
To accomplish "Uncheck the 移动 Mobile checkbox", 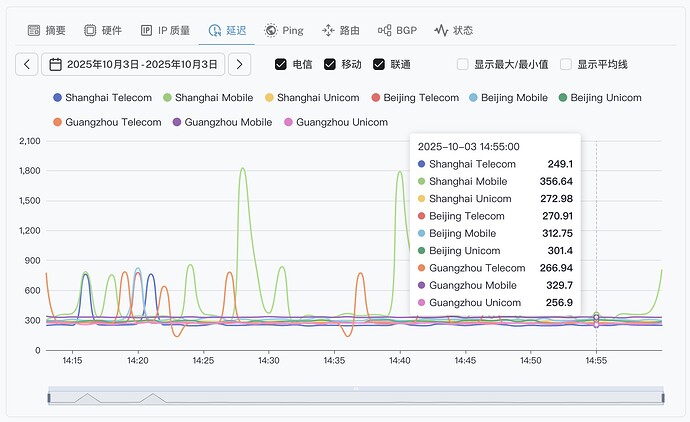I will tap(330, 64).
